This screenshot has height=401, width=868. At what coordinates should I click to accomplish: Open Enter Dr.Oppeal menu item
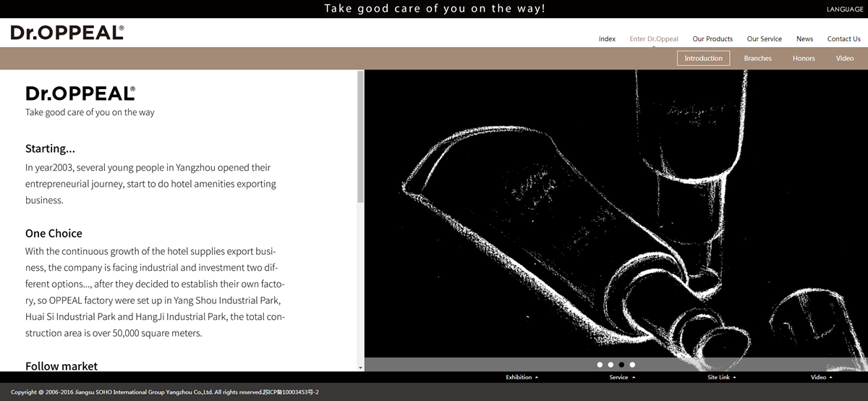tap(654, 39)
